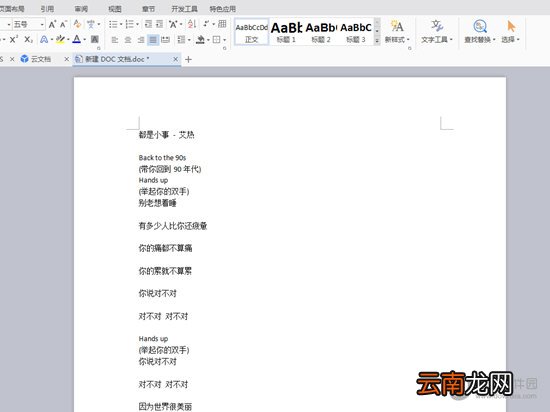Screen dimensions: 550x412
Task: Expand paragraph shading color dropdown arrow
Action: 208,40
